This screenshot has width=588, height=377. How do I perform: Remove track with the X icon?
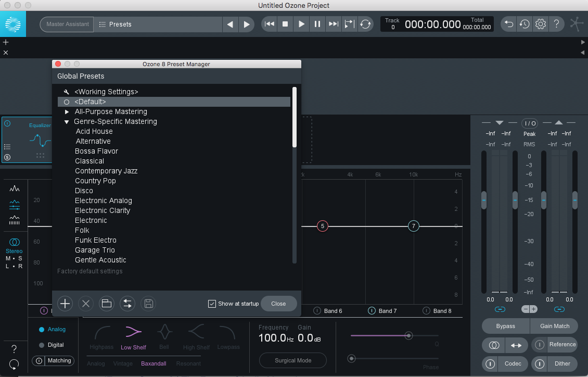(x=6, y=53)
